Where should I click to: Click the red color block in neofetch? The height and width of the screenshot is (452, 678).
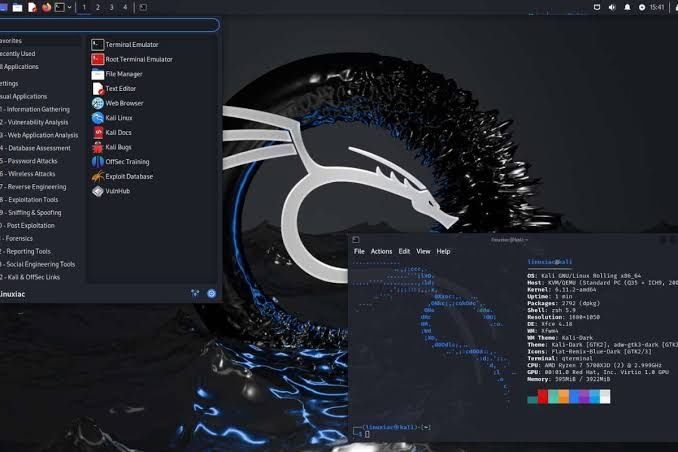coord(543,396)
